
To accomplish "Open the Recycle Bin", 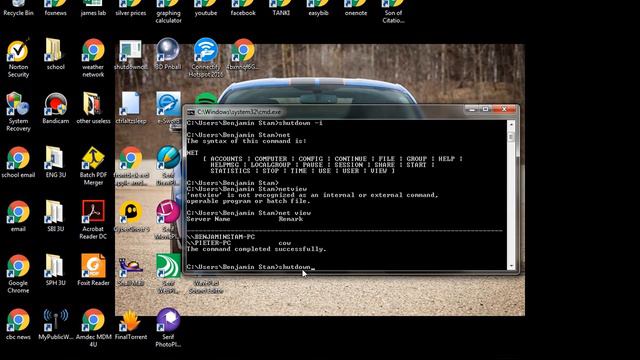I will coord(18,8).
